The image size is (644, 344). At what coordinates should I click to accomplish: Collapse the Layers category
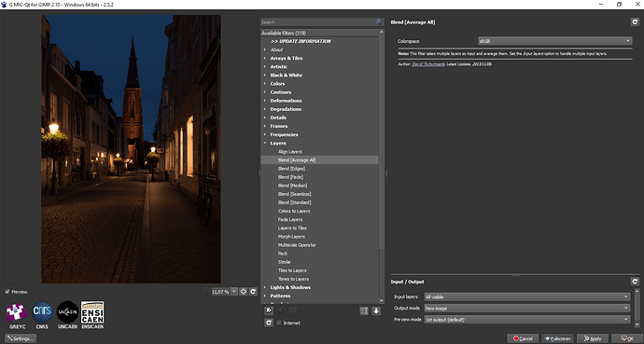pos(265,143)
